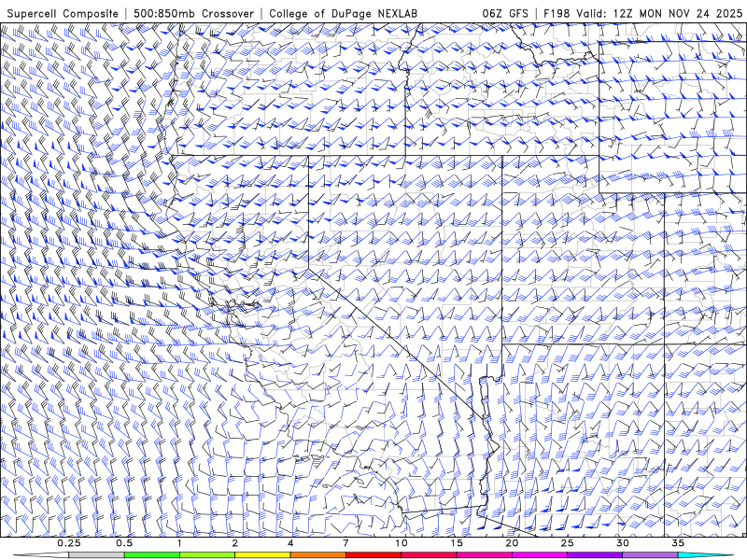Click the '500:850mb Crossover' header label
747x560 pixels.
point(194,14)
